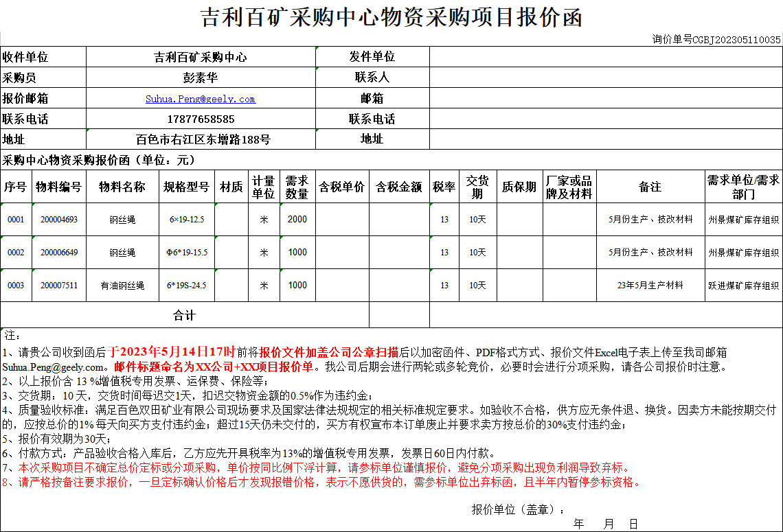Select the 联系人 label cell
Image resolution: width=783 pixels, height=532 pixels.
point(372,78)
